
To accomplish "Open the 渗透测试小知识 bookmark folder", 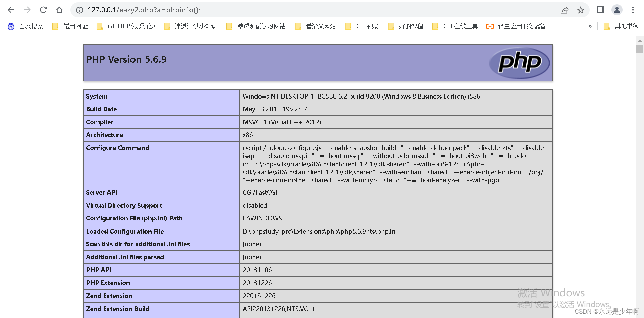I will click(x=191, y=26).
